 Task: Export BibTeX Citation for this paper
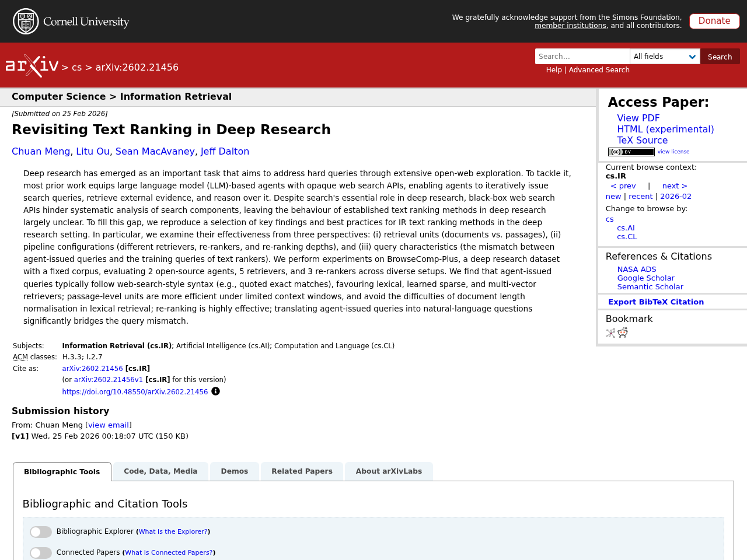(656, 301)
